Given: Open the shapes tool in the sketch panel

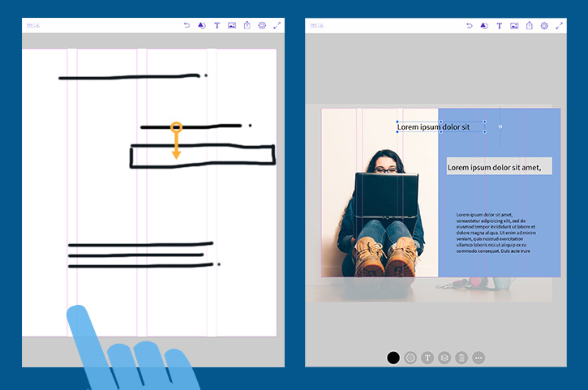Looking at the screenshot, I should (202, 25).
